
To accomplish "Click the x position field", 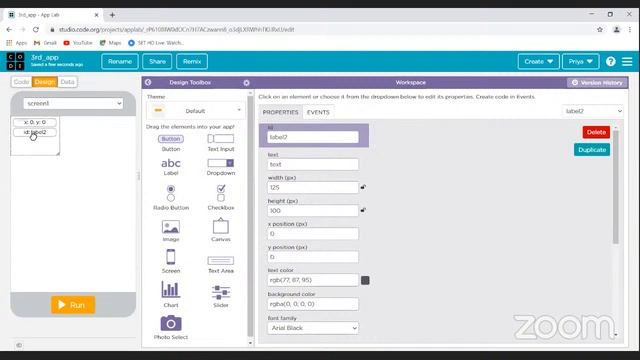I will click(313, 234).
